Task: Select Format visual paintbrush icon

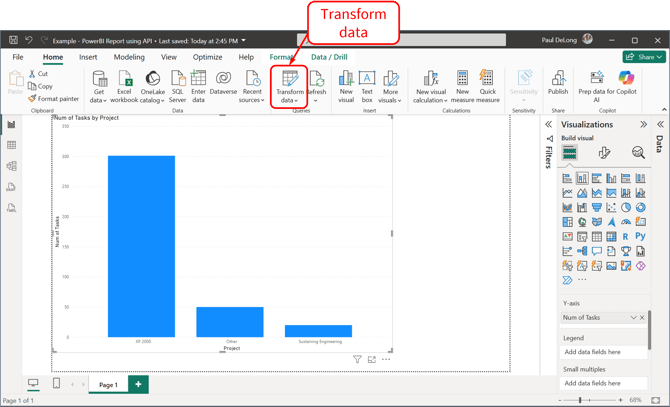Action: pyautogui.click(x=604, y=152)
